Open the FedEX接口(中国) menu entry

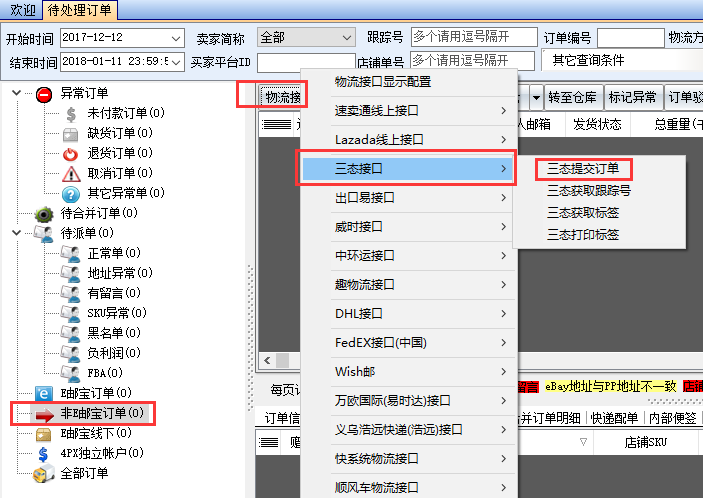408,342
